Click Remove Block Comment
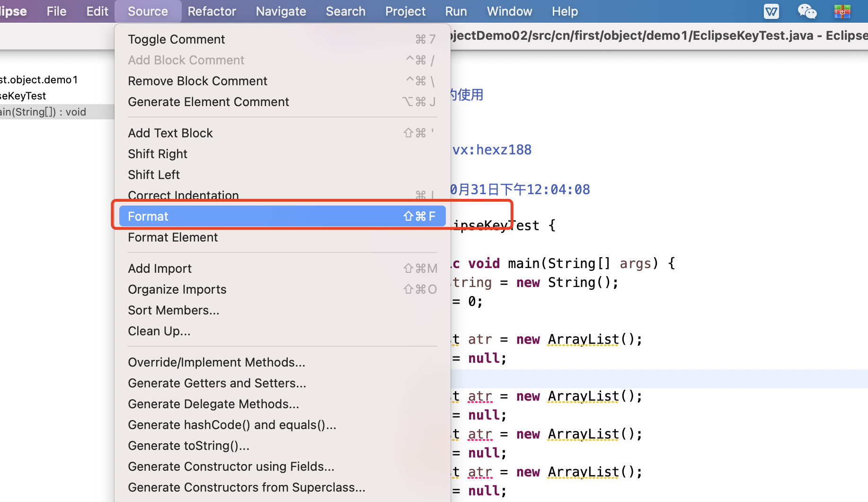Screen dimensions: 868x502 point(197,81)
